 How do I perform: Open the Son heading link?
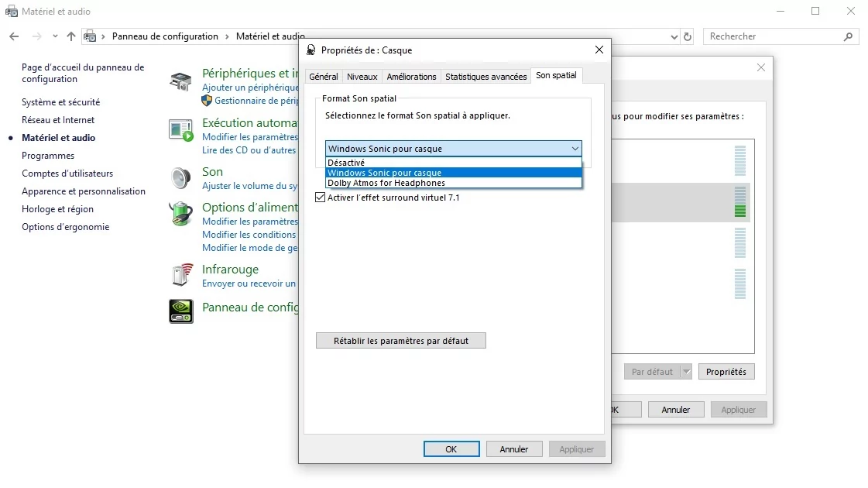coord(213,172)
